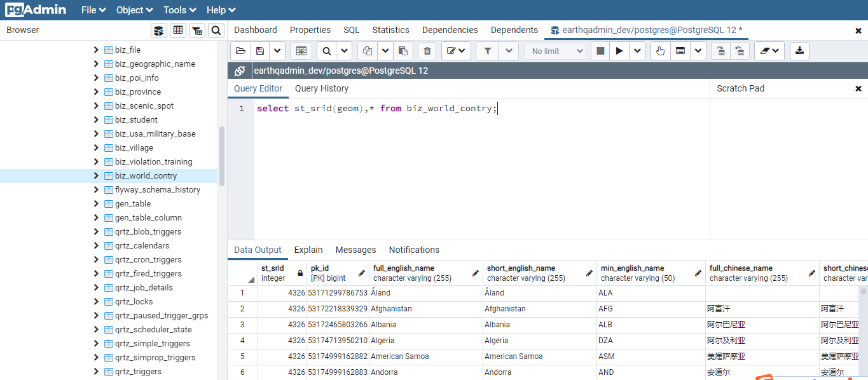The width and height of the screenshot is (868, 380).
Task: Click the Query Tool icon in Browser panel
Action: (159, 30)
